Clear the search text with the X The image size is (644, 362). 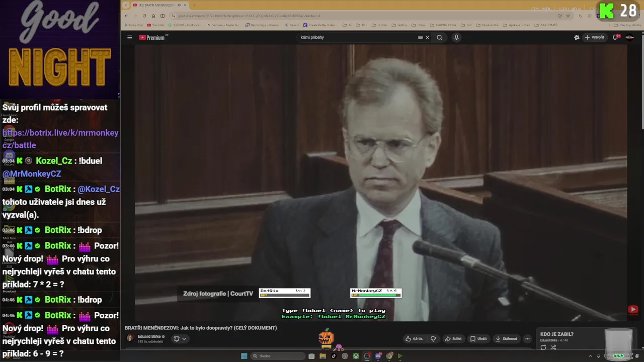pyautogui.click(x=427, y=37)
